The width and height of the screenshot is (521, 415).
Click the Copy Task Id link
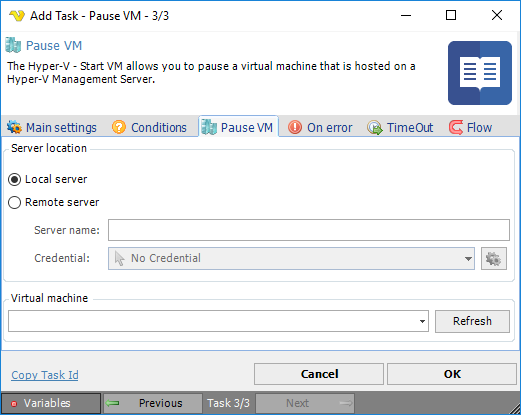[45, 375]
